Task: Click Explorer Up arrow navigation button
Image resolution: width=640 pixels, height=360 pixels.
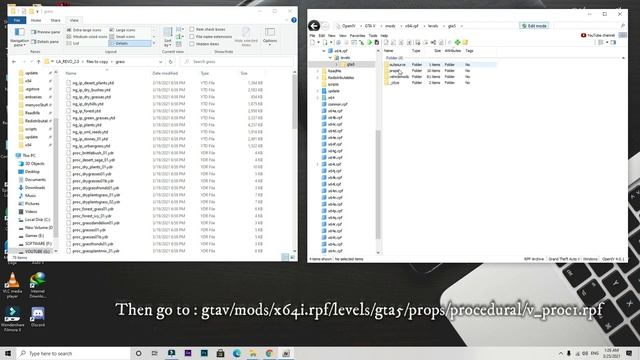Action: pos(39,62)
